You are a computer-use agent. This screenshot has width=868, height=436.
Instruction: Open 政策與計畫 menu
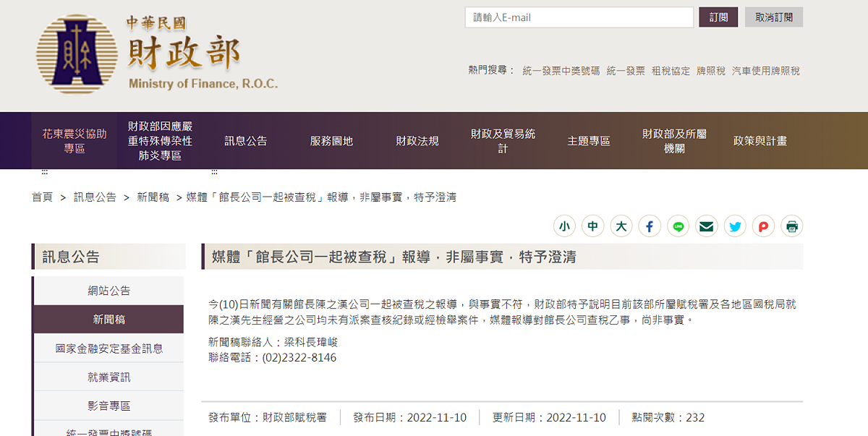[x=760, y=141]
